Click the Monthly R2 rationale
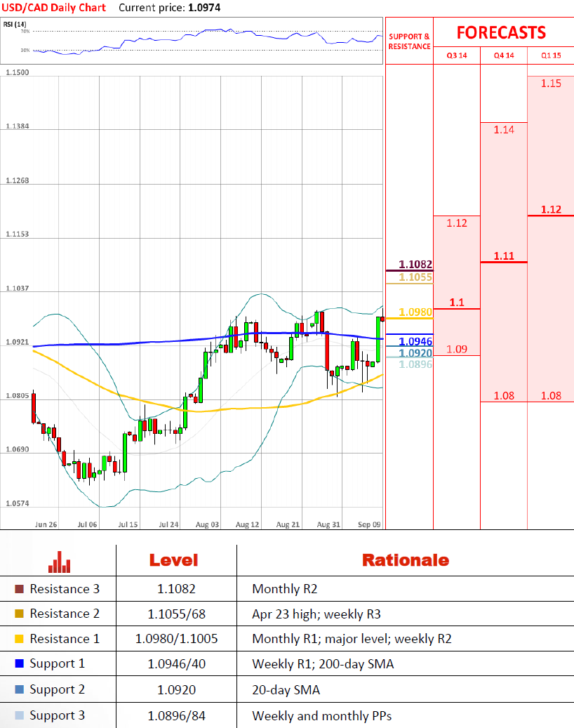 coord(284,589)
